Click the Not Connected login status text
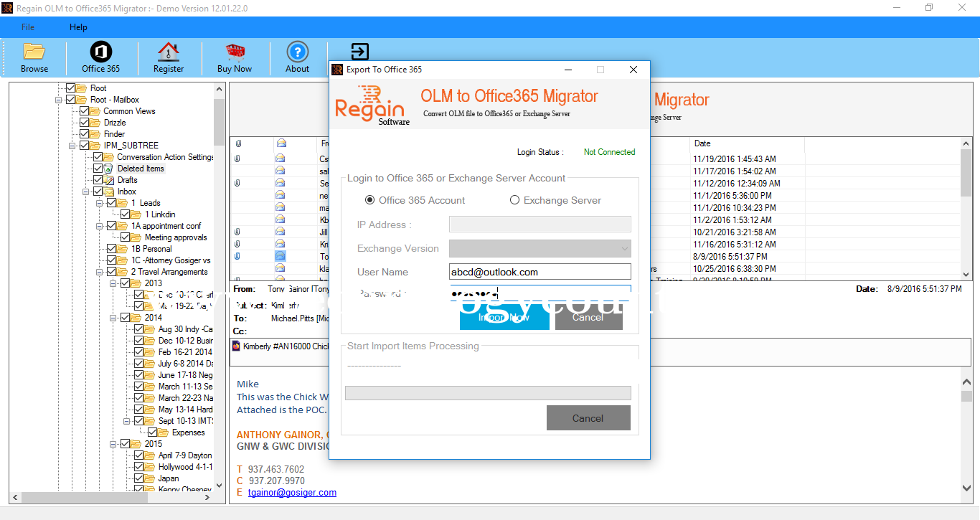Image resolution: width=980 pixels, height=520 pixels. pos(609,152)
